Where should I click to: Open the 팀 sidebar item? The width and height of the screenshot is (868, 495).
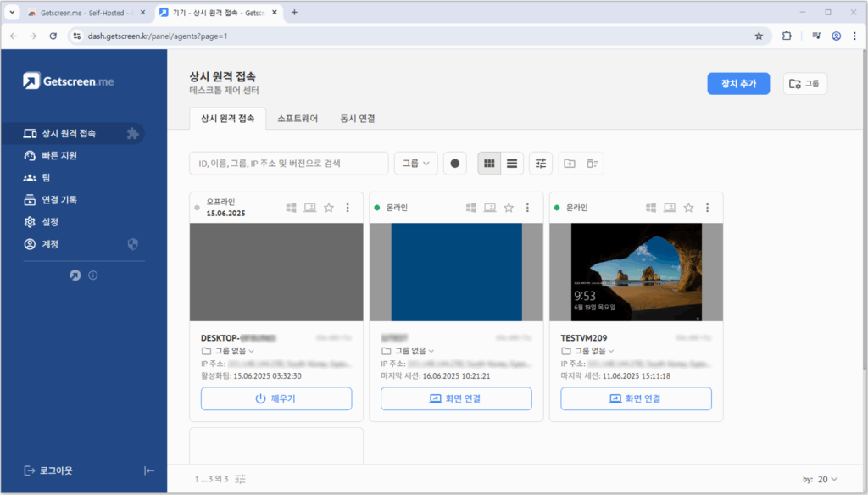click(36, 178)
